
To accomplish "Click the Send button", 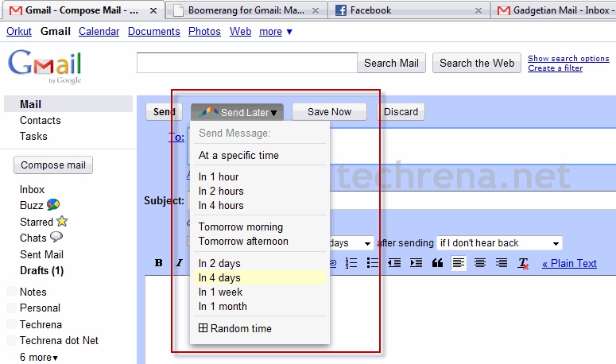I will tap(165, 112).
